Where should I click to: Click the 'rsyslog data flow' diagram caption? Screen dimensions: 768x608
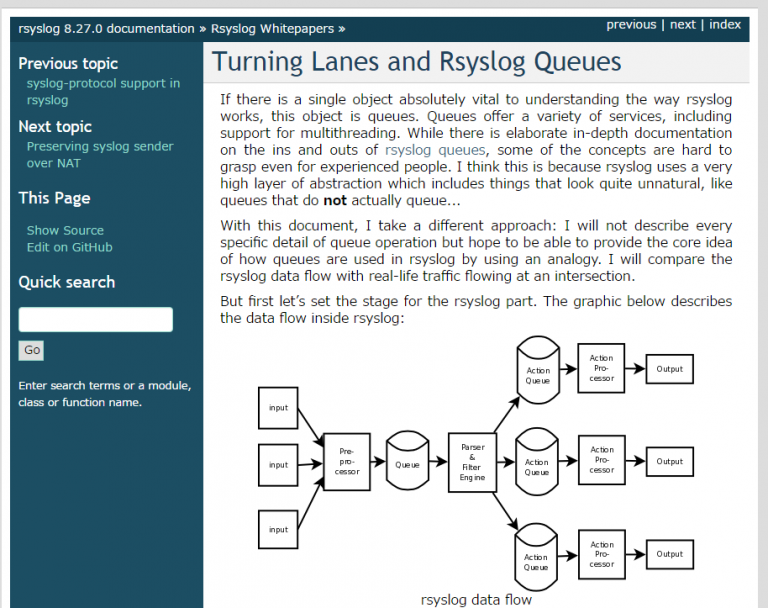click(476, 600)
